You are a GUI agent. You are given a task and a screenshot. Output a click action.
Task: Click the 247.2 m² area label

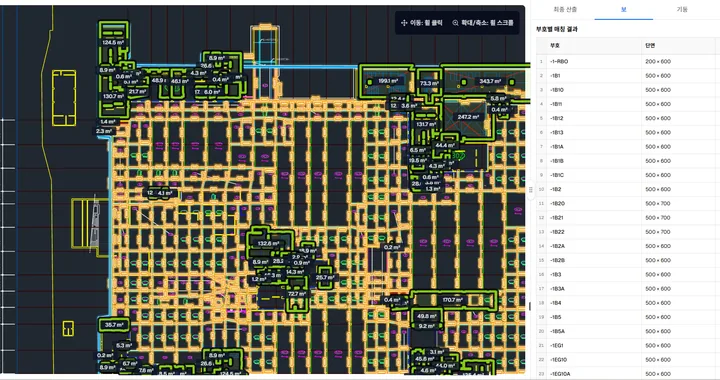click(x=468, y=117)
